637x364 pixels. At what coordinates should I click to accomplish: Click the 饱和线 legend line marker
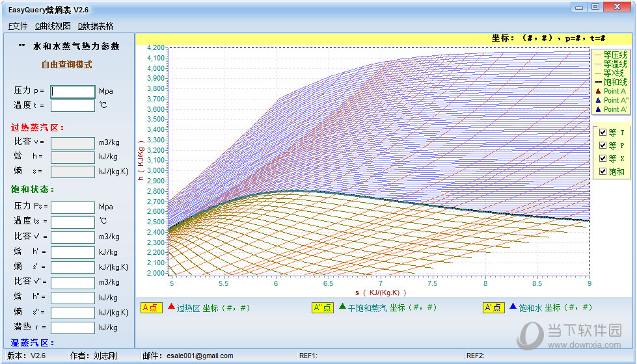click(x=598, y=83)
